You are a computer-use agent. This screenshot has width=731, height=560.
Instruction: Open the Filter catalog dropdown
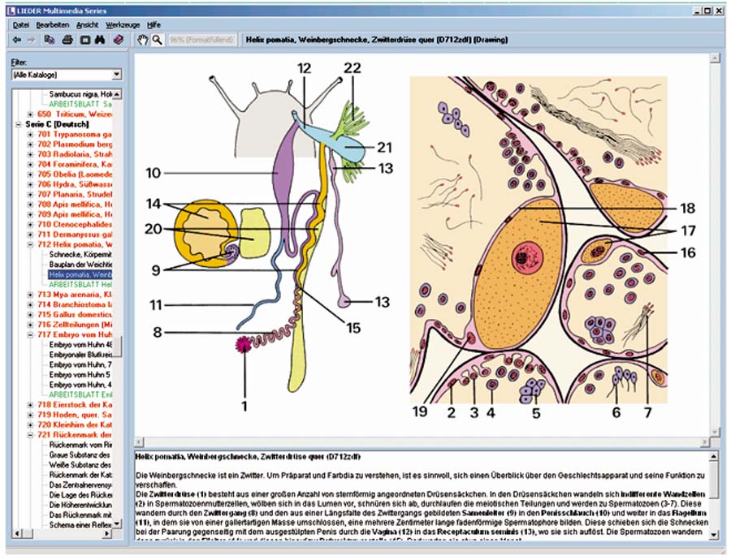click(117, 75)
